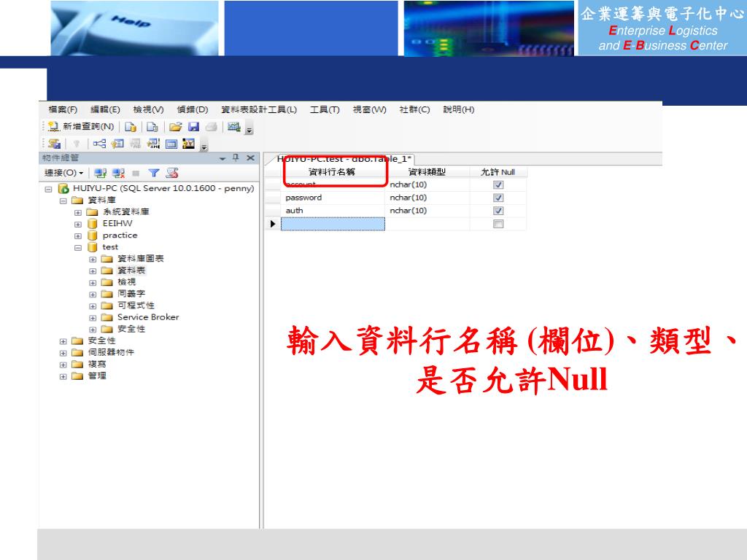Click nchar(10) data type of auth row
747x560 pixels.
(427, 211)
